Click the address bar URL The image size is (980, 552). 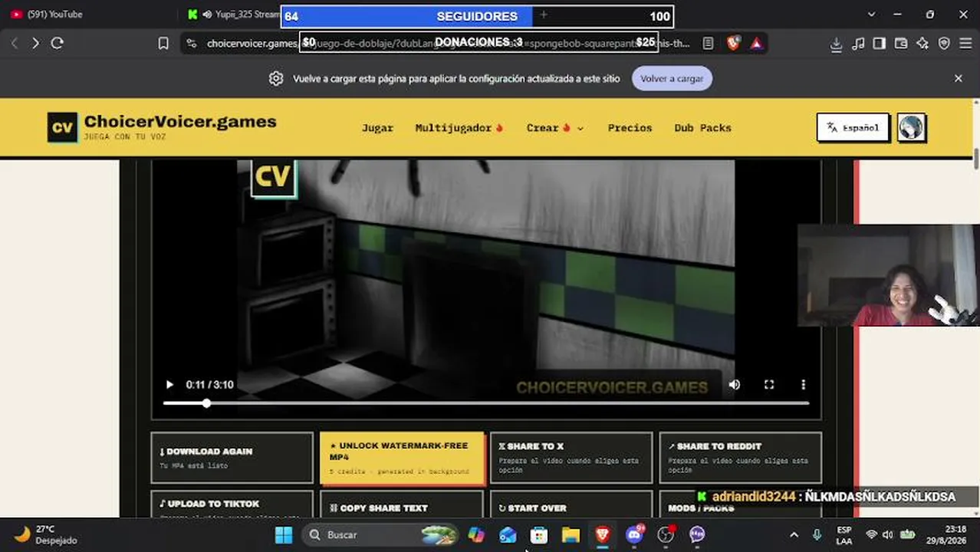[x=449, y=44]
